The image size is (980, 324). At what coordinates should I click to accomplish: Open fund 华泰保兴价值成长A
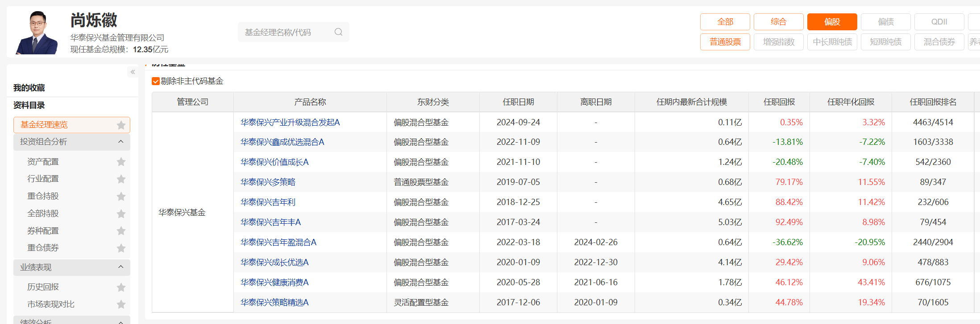(274, 162)
